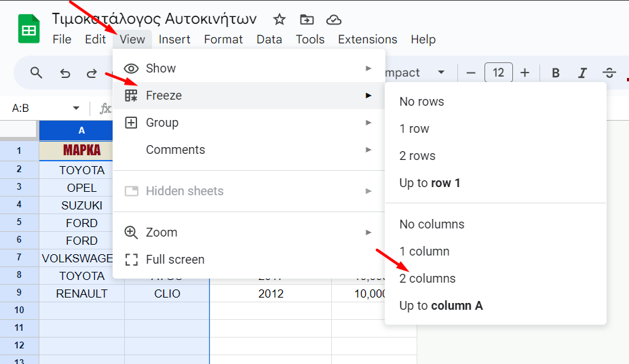Decrease font size with minus button
This screenshot has width=629, height=364.
coord(471,73)
